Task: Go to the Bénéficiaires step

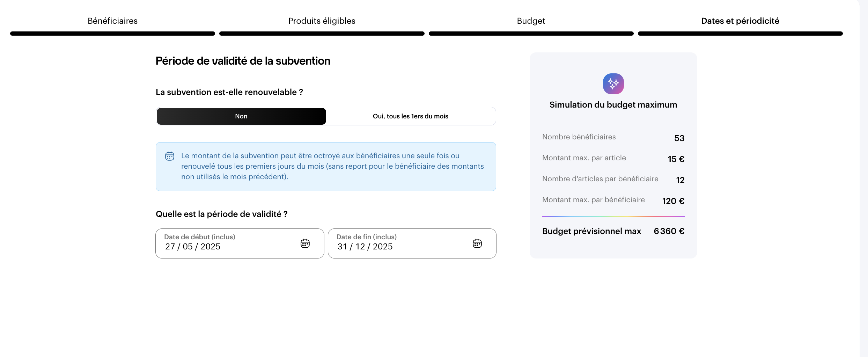Action: (112, 21)
